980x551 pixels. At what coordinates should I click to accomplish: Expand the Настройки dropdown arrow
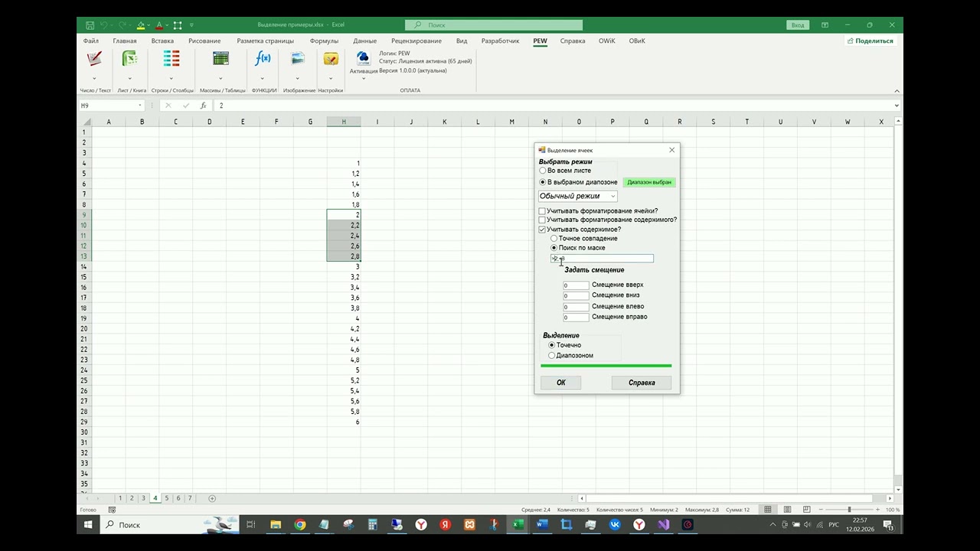[331, 78]
